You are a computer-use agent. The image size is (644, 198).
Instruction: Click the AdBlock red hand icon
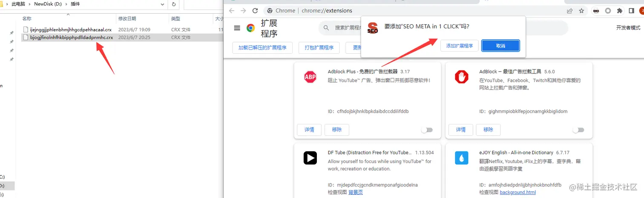[461, 77]
